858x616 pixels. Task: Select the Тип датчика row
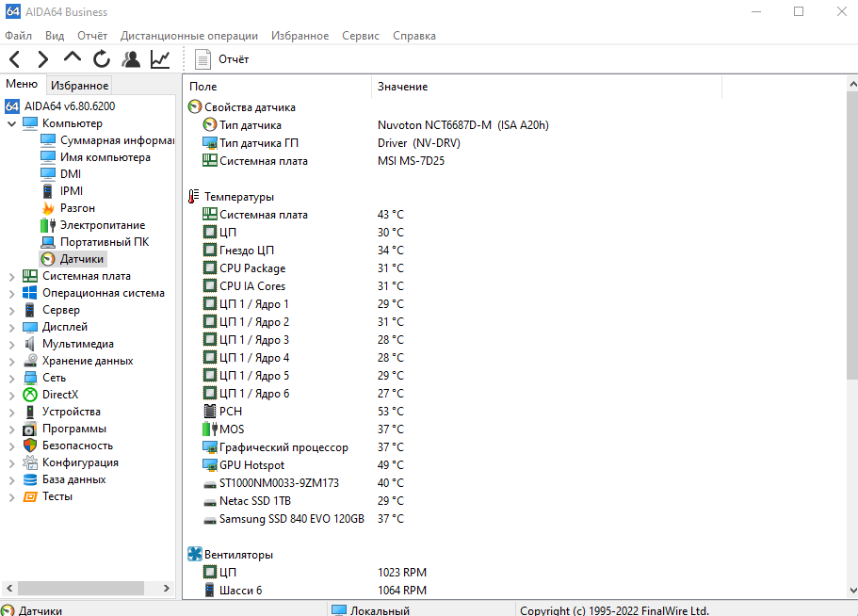pos(376,125)
